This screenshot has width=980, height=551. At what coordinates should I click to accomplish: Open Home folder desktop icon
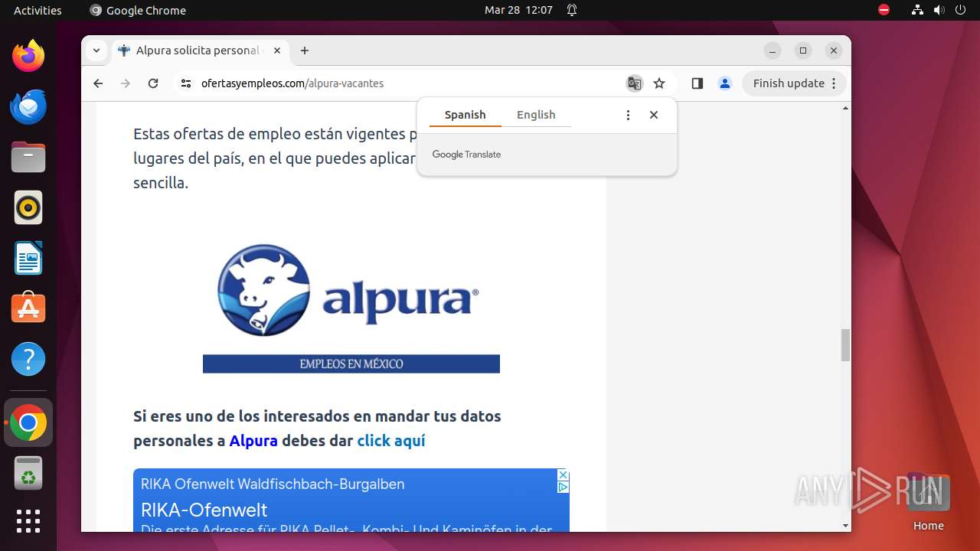click(928, 500)
